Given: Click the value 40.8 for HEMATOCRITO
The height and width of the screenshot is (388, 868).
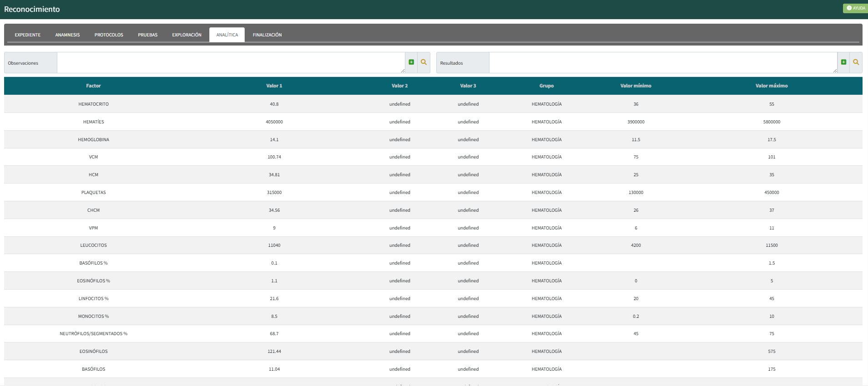Looking at the screenshot, I should 274,104.
